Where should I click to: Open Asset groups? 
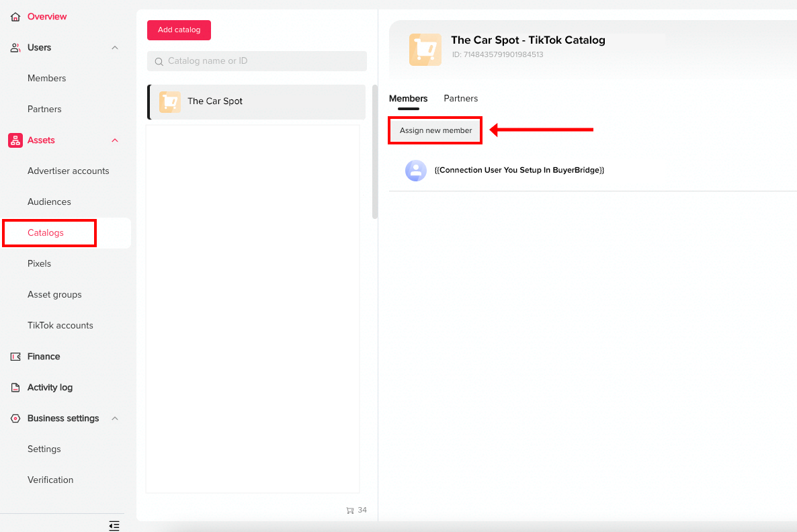click(54, 295)
